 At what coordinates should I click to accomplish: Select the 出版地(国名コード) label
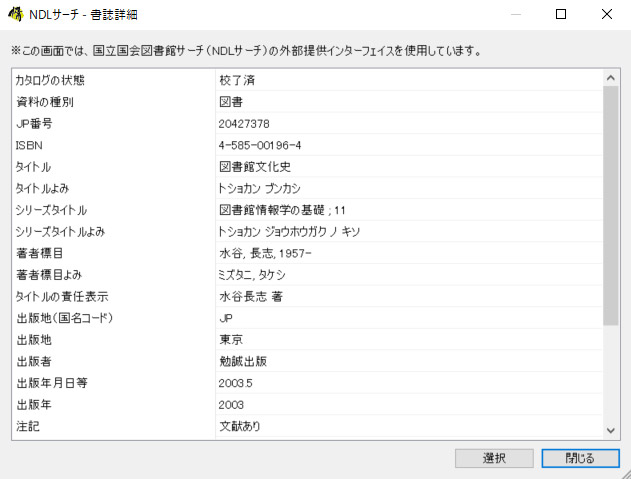(x=64, y=318)
